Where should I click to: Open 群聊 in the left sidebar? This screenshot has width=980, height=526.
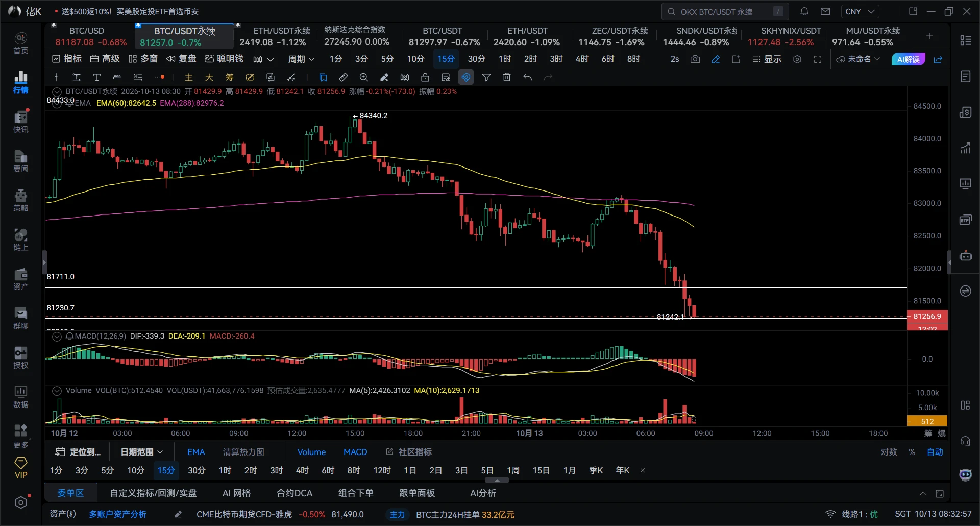click(x=21, y=318)
